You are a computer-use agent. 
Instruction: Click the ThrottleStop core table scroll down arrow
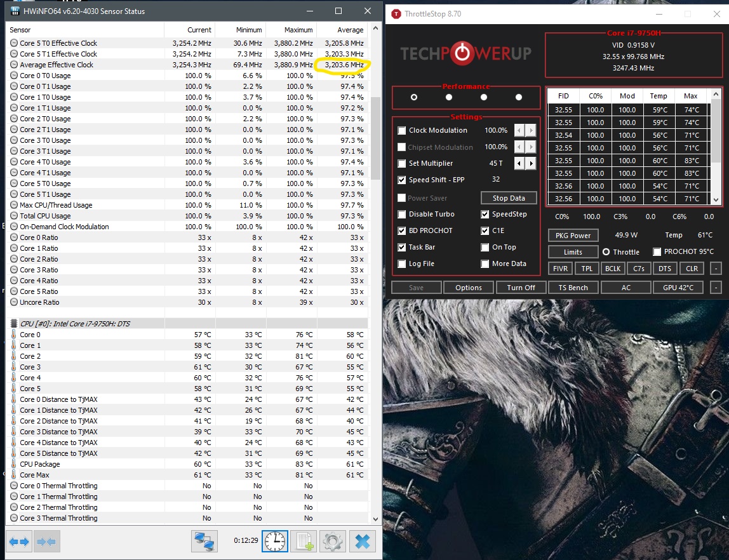click(x=716, y=199)
